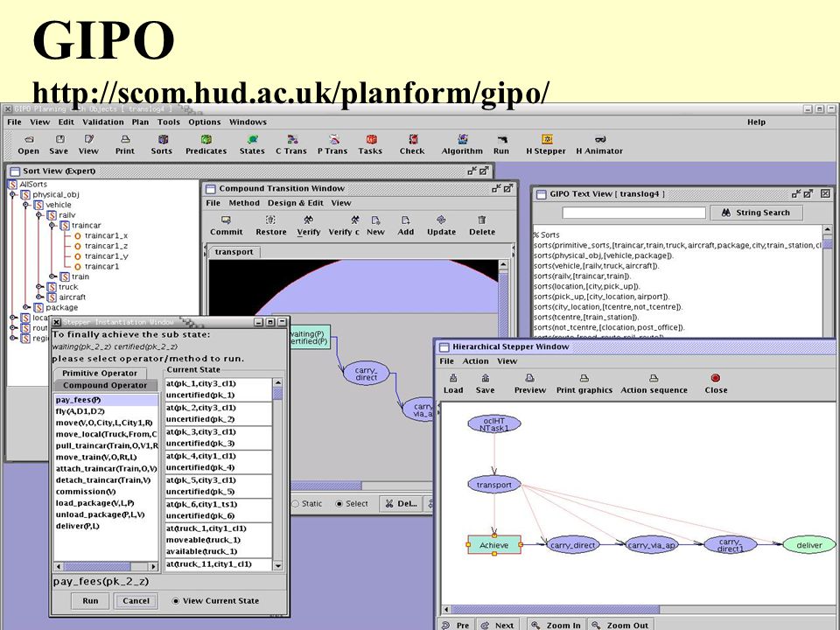The image size is (840, 630).
Task: Select the transport tab
Action: (234, 252)
